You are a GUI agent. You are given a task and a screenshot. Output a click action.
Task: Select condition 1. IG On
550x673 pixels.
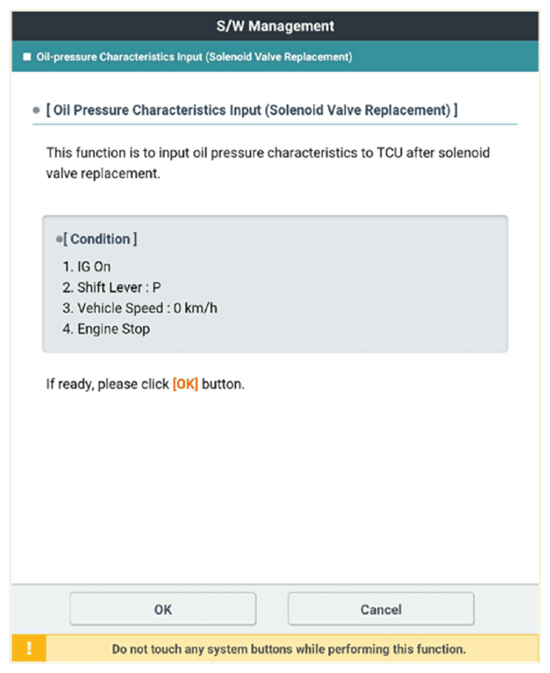coord(87,267)
